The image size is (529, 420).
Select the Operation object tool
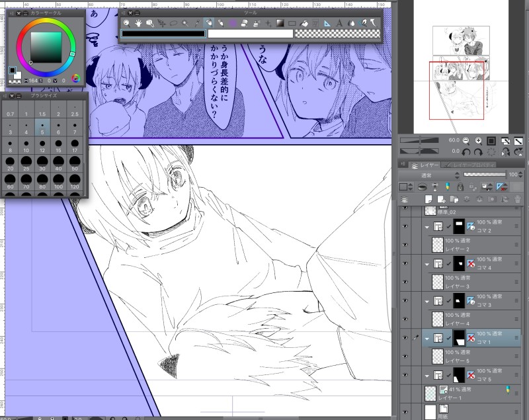150,23
